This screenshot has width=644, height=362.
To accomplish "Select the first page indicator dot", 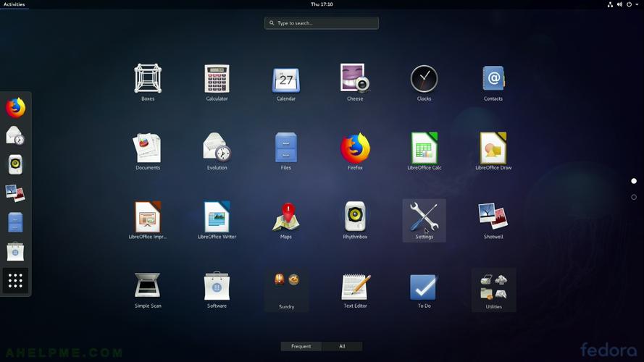I will [x=634, y=181].
